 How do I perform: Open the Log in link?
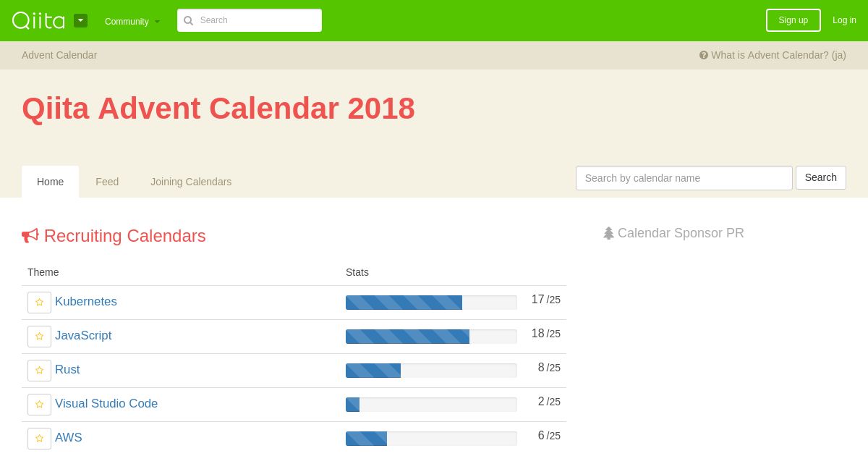pyautogui.click(x=844, y=20)
